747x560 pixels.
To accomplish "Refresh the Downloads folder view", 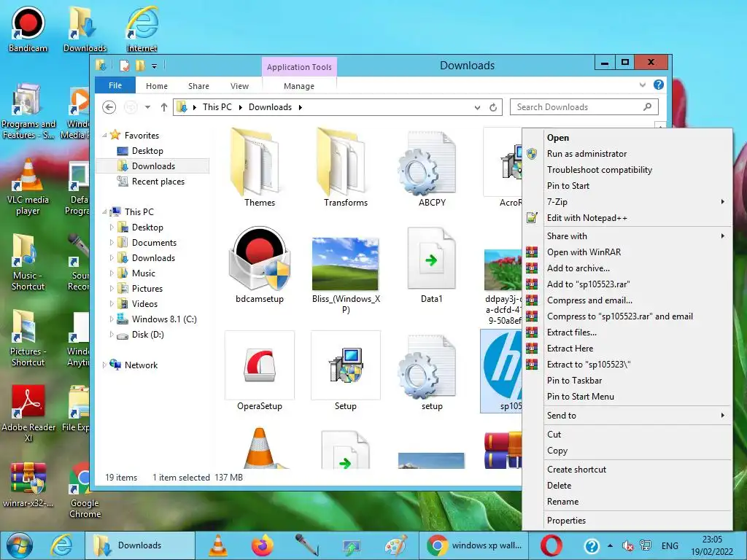I will pos(493,107).
